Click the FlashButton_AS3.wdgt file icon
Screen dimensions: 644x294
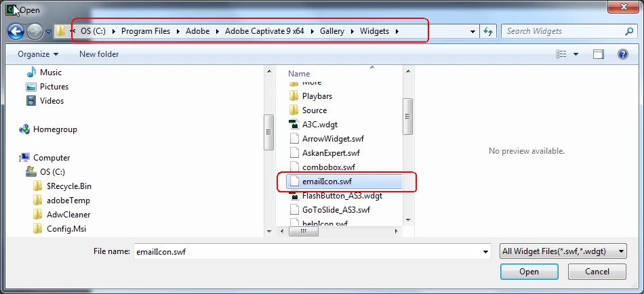click(x=294, y=196)
